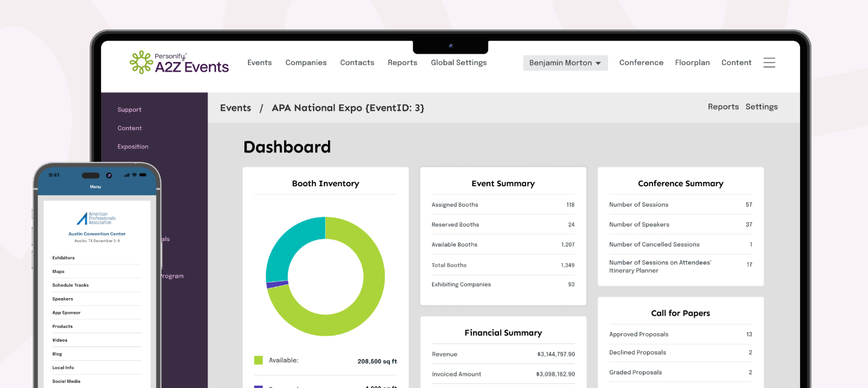Tap Maps in the phone menu
The width and height of the screenshot is (868, 388).
click(96, 272)
